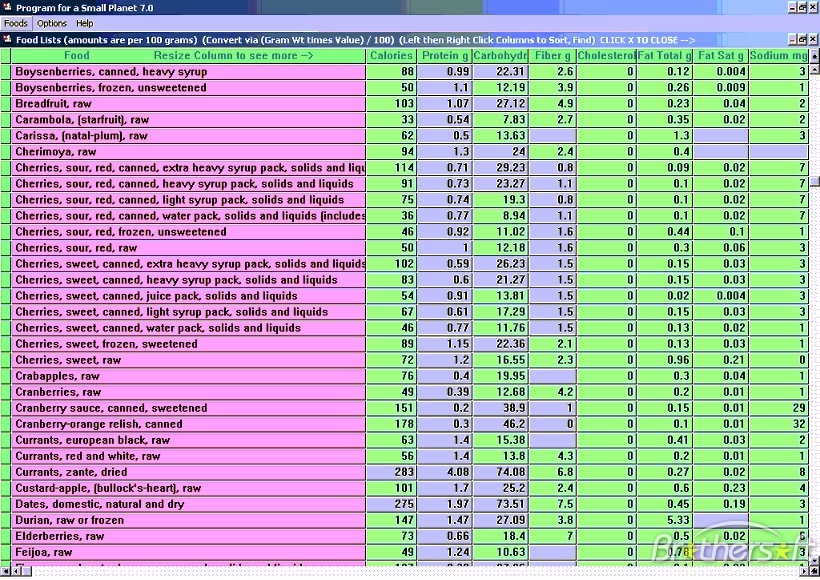
Task: Click fat total 5.33 in Durian row
Action: (665, 520)
